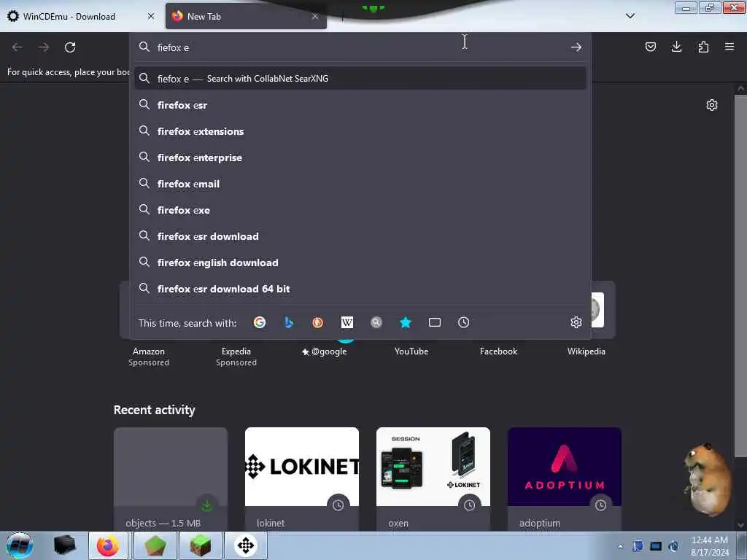Choose the 'firefox esr' suggestion
747x560 pixels.
(x=360, y=105)
